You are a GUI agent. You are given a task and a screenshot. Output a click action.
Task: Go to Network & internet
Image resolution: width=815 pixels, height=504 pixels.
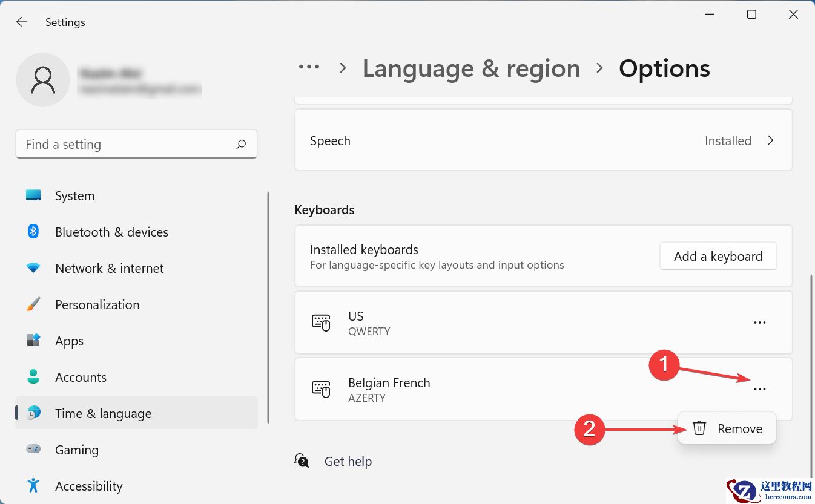pos(109,269)
